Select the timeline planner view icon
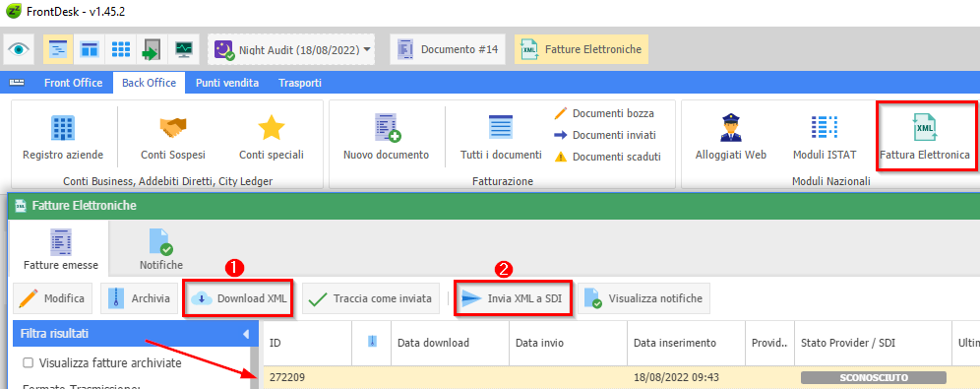 58,49
